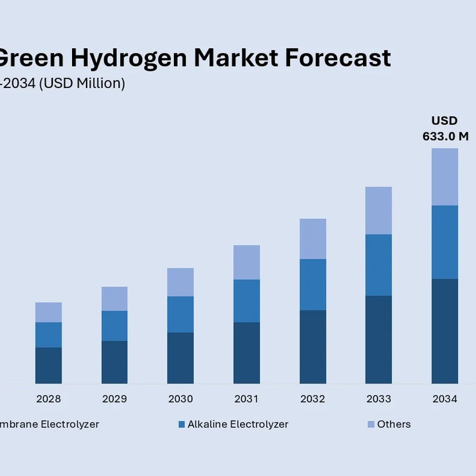476x476 pixels.
Task: Select the 2032 bar's middle blue segment
Action: (313, 284)
